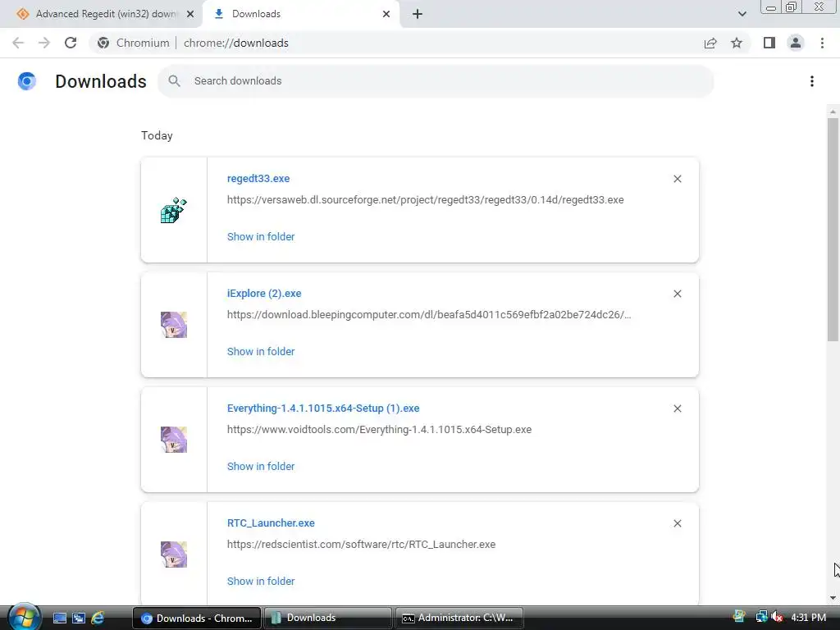This screenshot has height=630, width=840.
Task: Click the first system tray icon
Action: [739, 617]
